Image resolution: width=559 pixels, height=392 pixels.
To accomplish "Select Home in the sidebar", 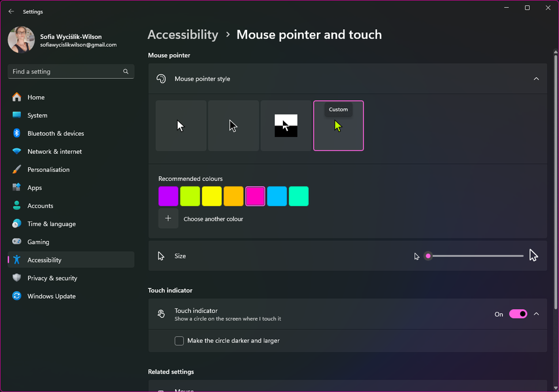I will (36, 97).
